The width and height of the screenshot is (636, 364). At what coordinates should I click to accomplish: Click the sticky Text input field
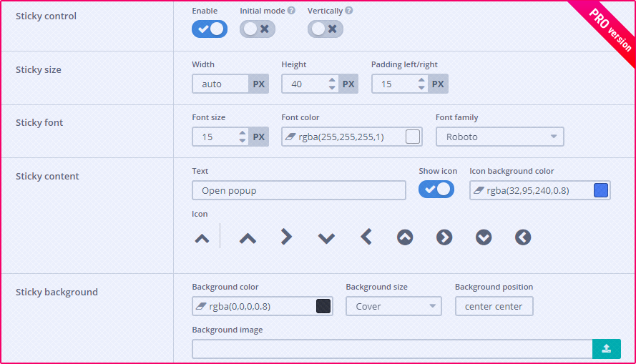click(x=298, y=190)
